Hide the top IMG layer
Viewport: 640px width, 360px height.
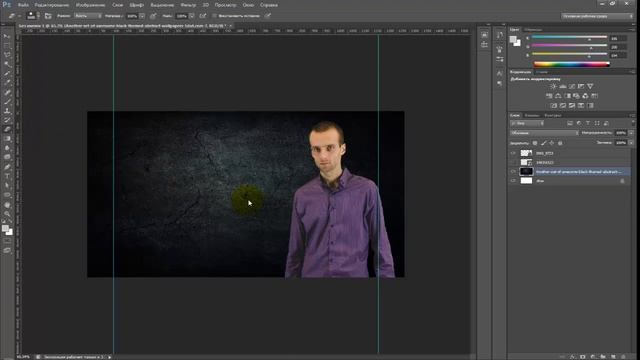click(513, 153)
